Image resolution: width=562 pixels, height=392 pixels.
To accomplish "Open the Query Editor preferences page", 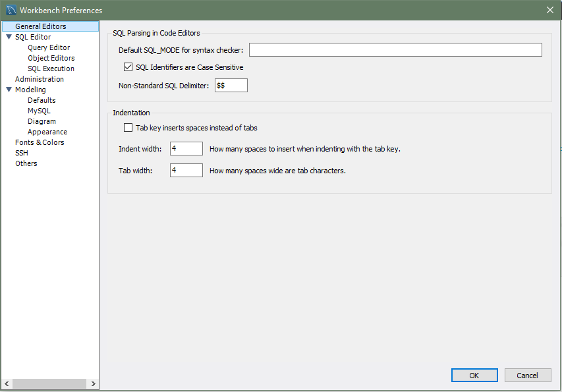I will pos(49,47).
